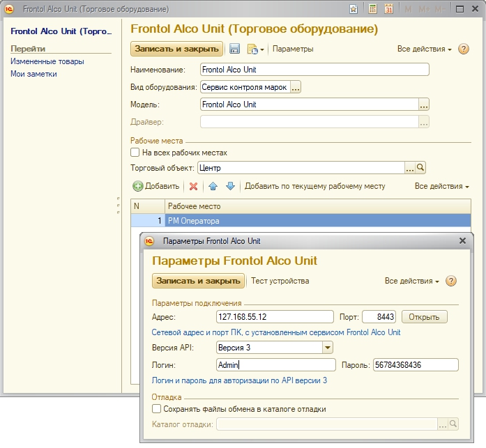Click the Вид оборудования field

(245, 87)
